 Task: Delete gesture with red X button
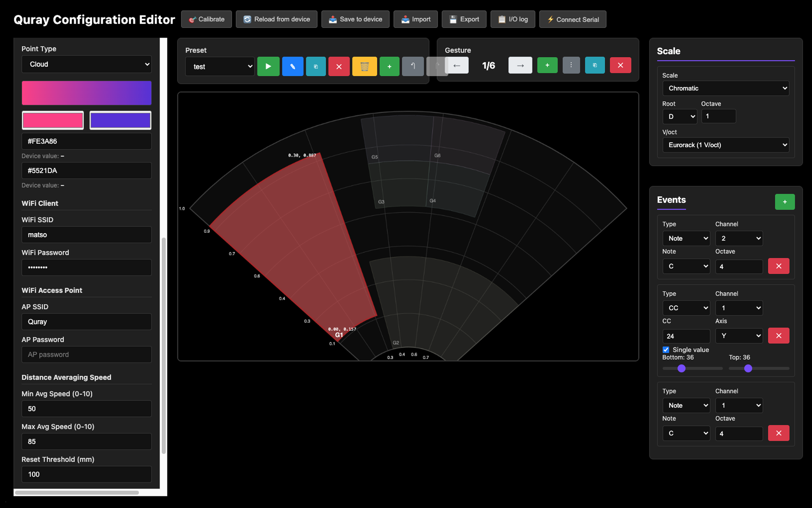[620, 65]
